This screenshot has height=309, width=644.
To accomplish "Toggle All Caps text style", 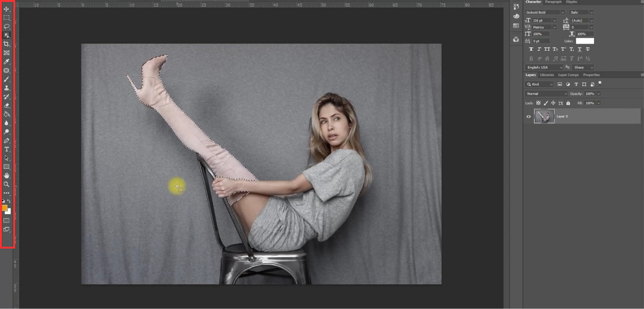I will (x=547, y=49).
